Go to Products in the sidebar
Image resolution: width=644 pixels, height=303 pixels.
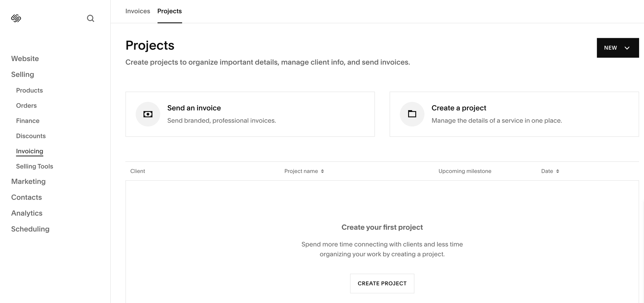click(x=29, y=90)
